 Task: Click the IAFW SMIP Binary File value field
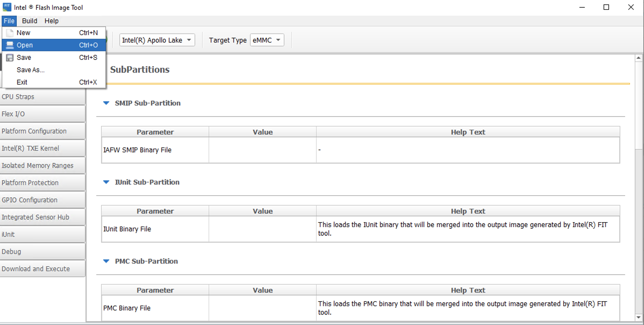pyautogui.click(x=263, y=150)
